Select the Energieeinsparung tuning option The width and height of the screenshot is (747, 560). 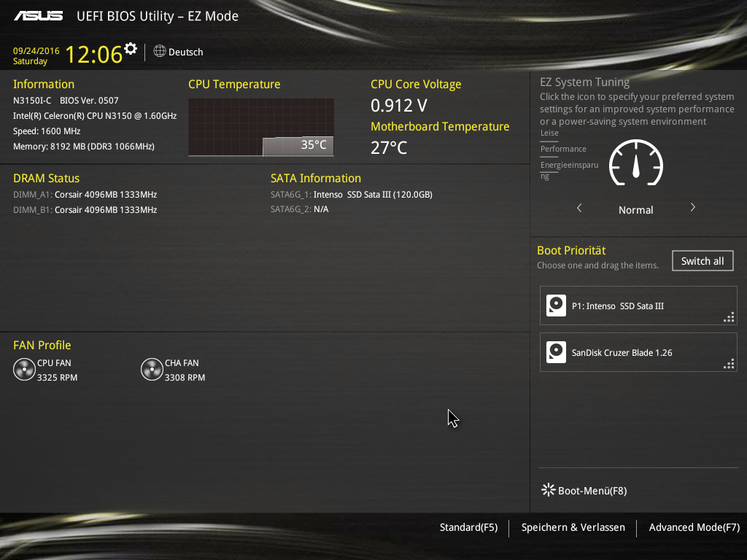569,170
